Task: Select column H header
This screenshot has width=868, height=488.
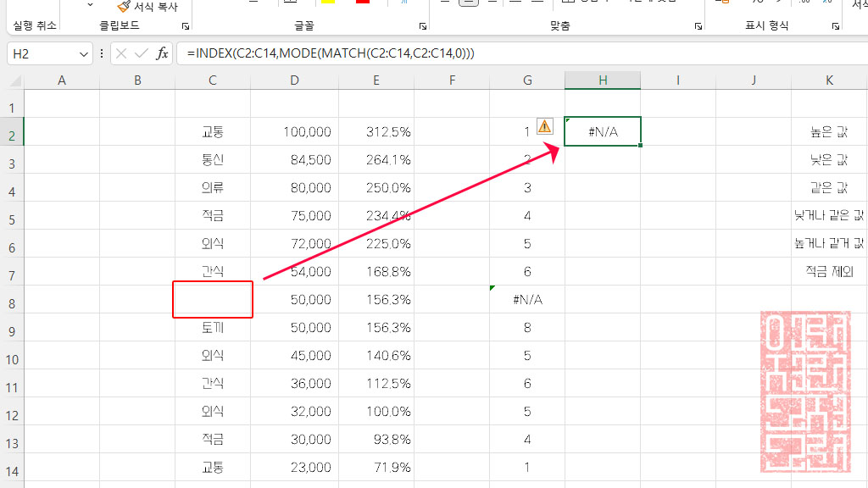Action: point(602,80)
